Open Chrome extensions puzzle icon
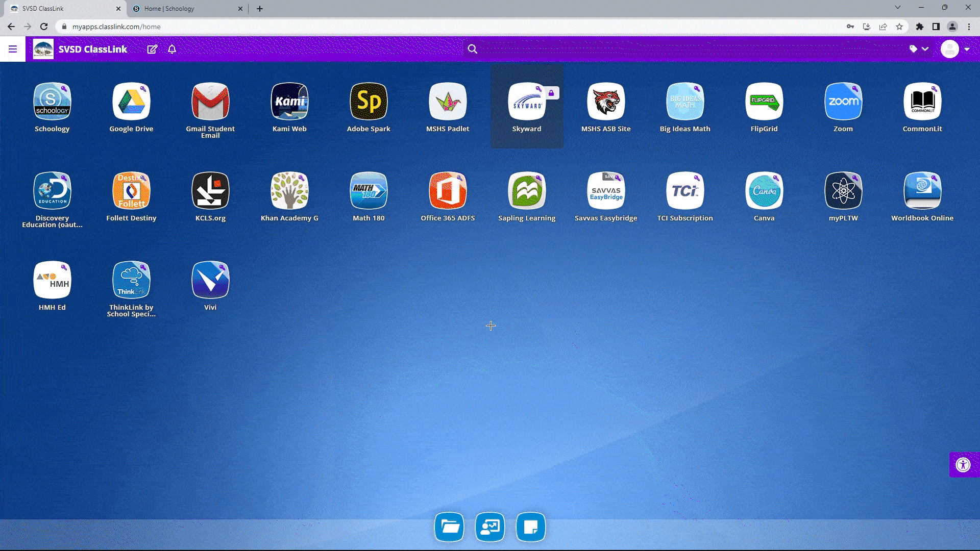This screenshot has height=551, width=980. (x=920, y=27)
